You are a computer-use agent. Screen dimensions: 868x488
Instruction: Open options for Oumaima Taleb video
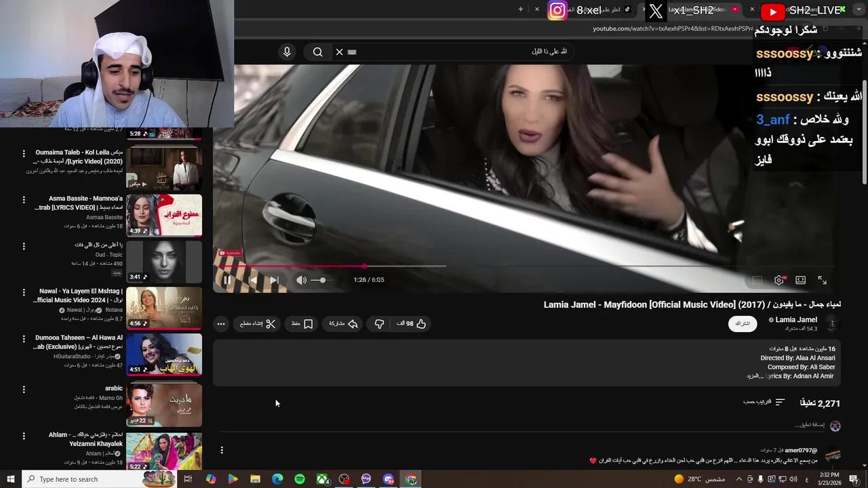coord(24,153)
